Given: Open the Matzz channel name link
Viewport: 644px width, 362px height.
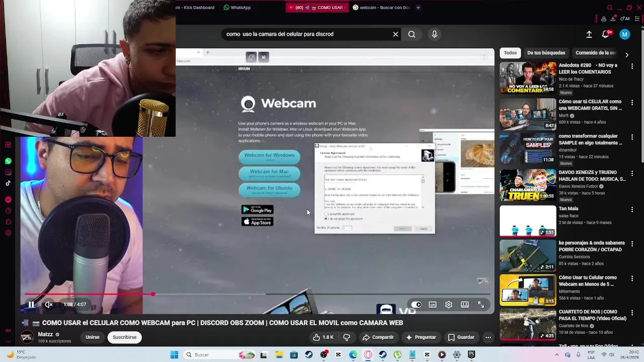Looking at the screenshot, I should [x=45, y=334].
